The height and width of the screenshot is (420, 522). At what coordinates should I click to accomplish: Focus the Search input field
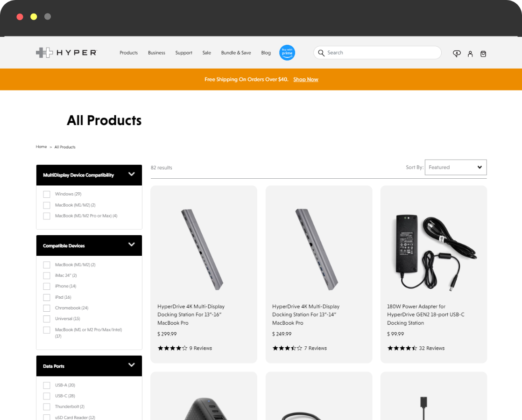click(x=377, y=53)
